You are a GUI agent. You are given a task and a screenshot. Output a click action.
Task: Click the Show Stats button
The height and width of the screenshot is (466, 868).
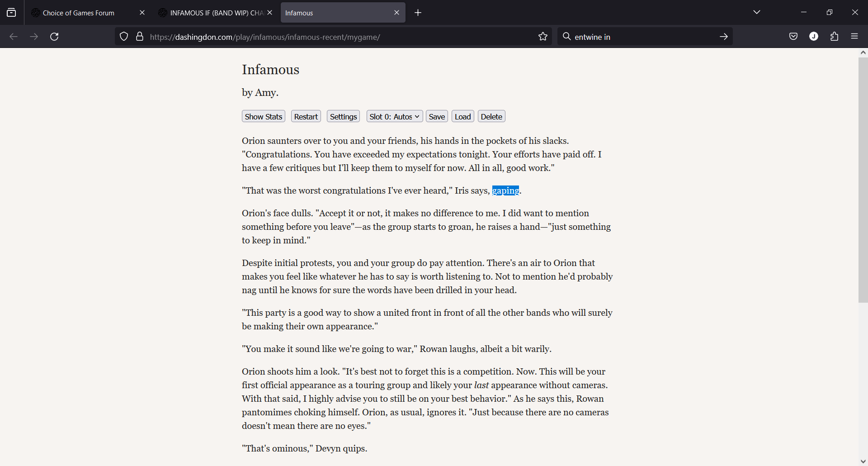264,116
